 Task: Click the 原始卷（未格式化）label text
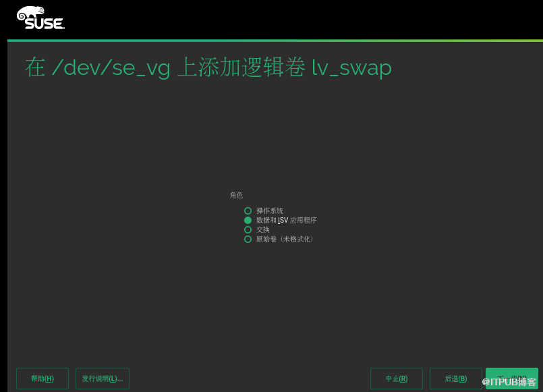[x=285, y=239]
